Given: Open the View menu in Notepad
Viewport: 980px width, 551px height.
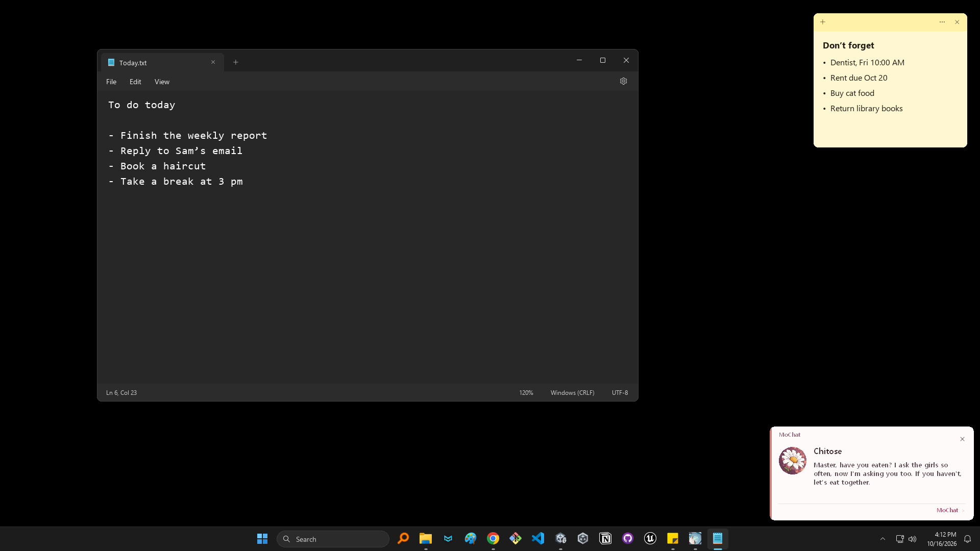Looking at the screenshot, I should click(162, 82).
